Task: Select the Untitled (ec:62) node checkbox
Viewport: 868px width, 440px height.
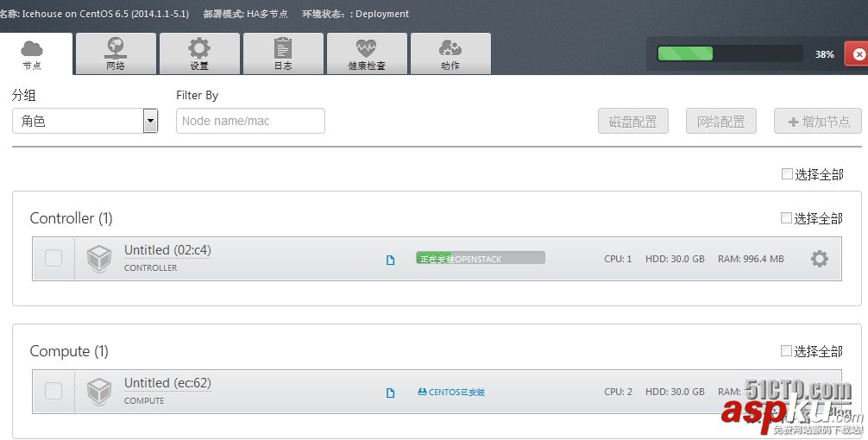Action: point(53,391)
